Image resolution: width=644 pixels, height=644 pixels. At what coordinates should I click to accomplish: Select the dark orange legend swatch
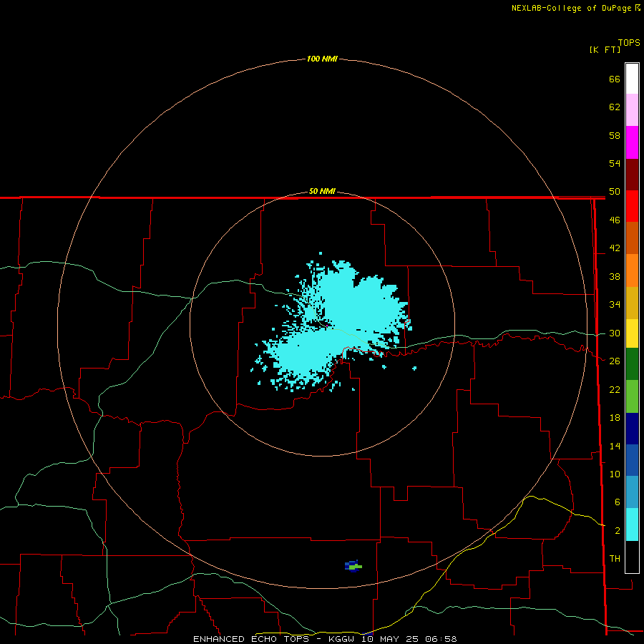click(632, 238)
